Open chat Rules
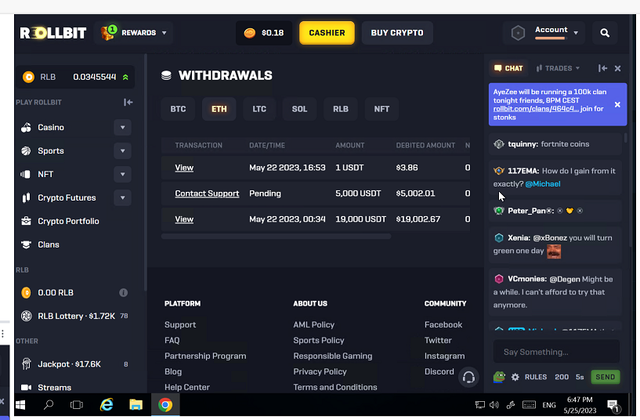Image resolution: width=640 pixels, height=420 pixels. tap(536, 377)
